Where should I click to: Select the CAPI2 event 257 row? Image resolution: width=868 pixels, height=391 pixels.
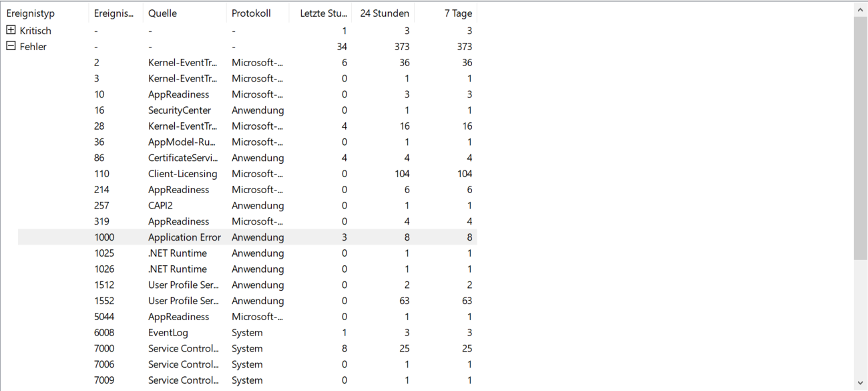click(x=160, y=206)
